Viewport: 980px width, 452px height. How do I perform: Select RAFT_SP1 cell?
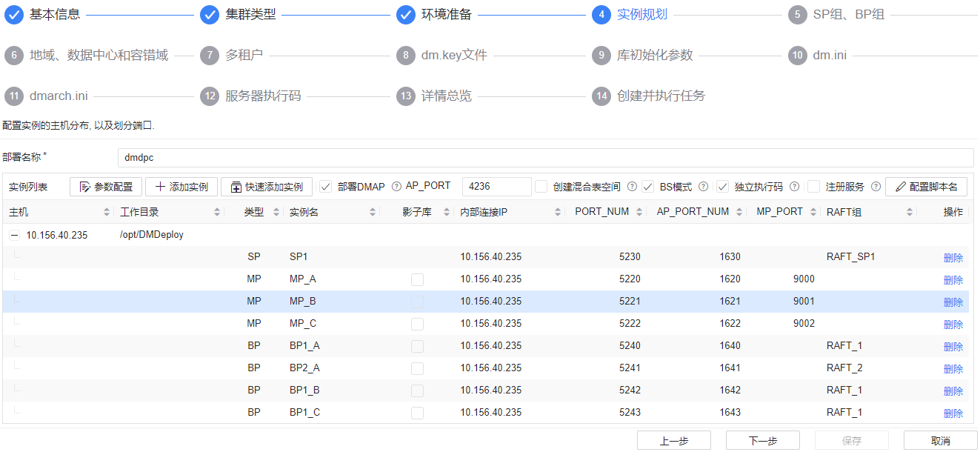pos(851,257)
